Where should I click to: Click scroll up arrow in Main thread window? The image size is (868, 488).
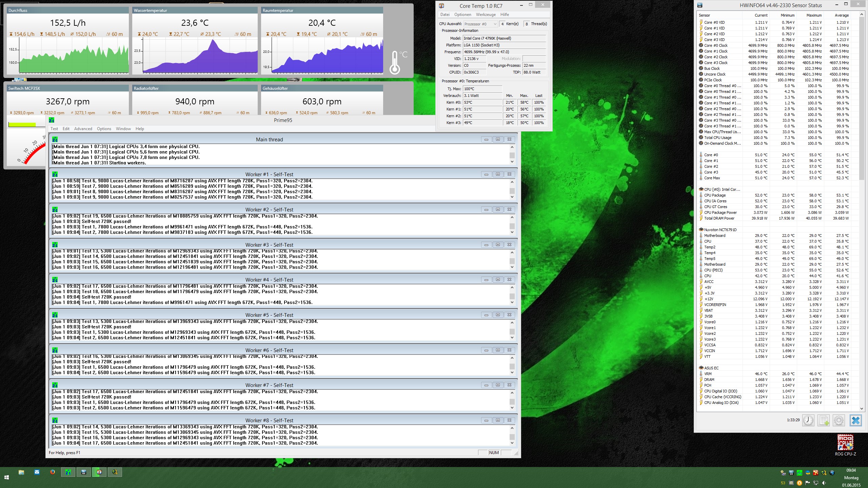pyautogui.click(x=512, y=147)
